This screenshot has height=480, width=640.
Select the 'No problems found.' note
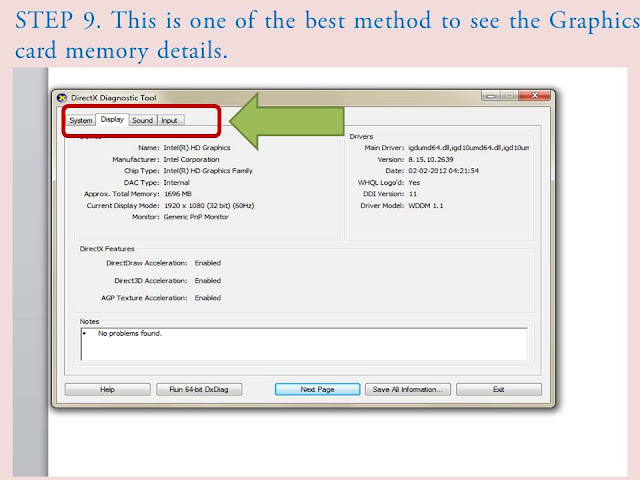(130, 333)
